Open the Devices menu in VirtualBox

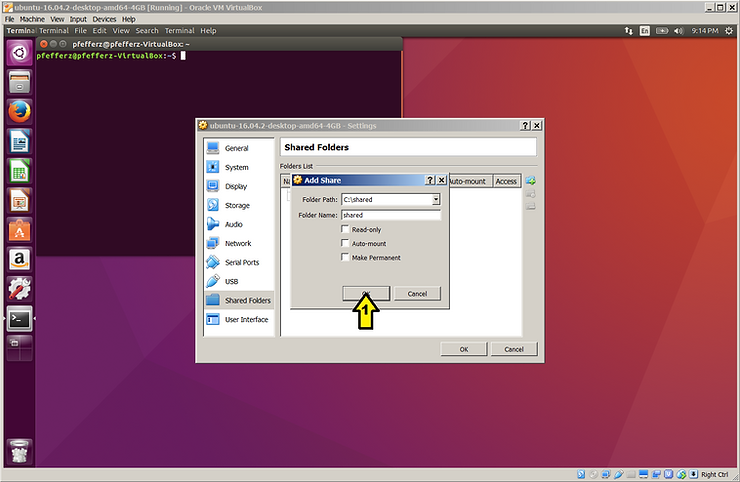click(104, 19)
